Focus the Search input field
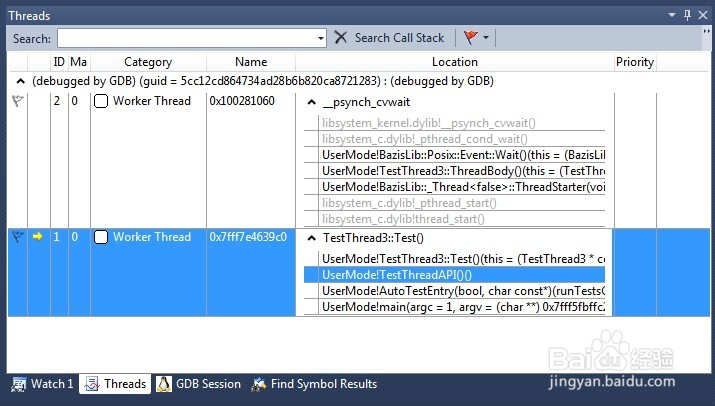This screenshot has height=406, width=715. [x=187, y=38]
